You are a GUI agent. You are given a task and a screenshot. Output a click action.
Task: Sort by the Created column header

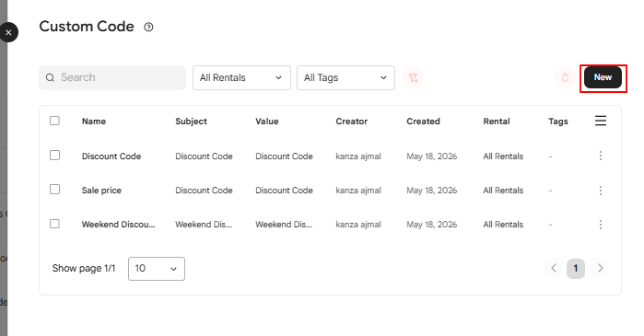point(423,122)
